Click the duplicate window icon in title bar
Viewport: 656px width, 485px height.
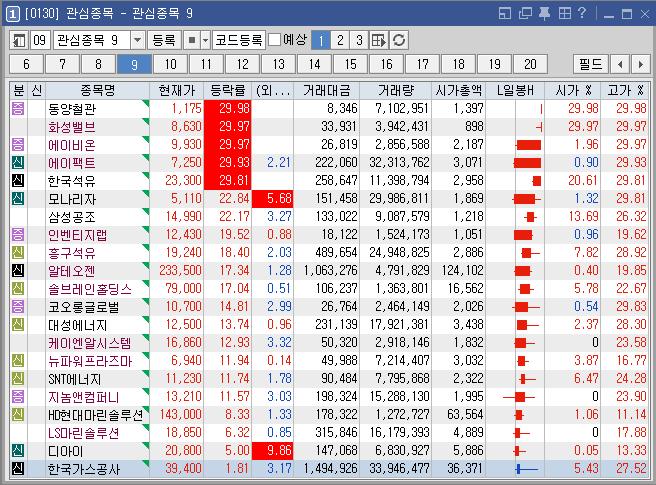[525, 14]
